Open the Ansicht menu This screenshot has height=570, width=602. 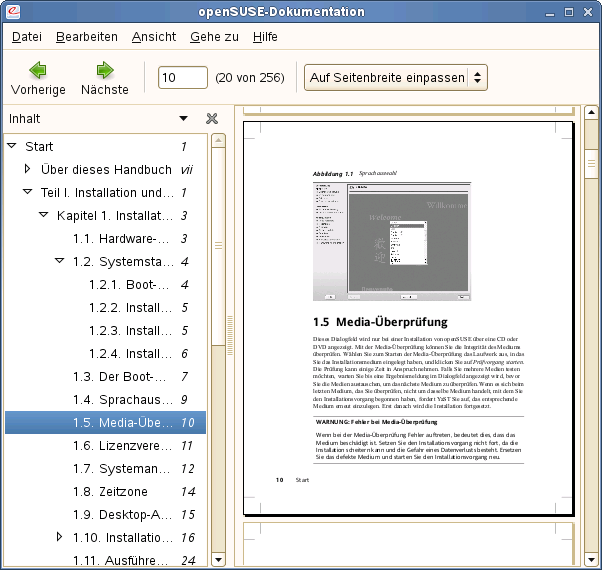tap(154, 37)
